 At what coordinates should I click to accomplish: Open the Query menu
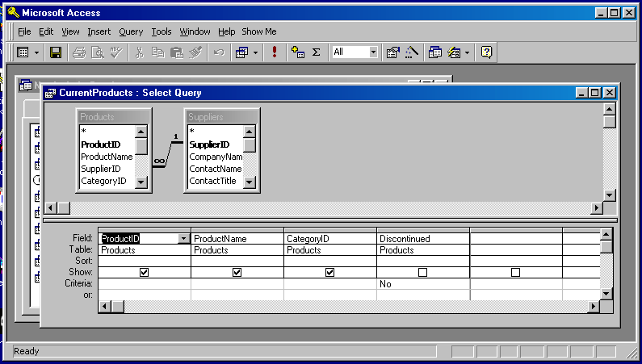[131, 31]
